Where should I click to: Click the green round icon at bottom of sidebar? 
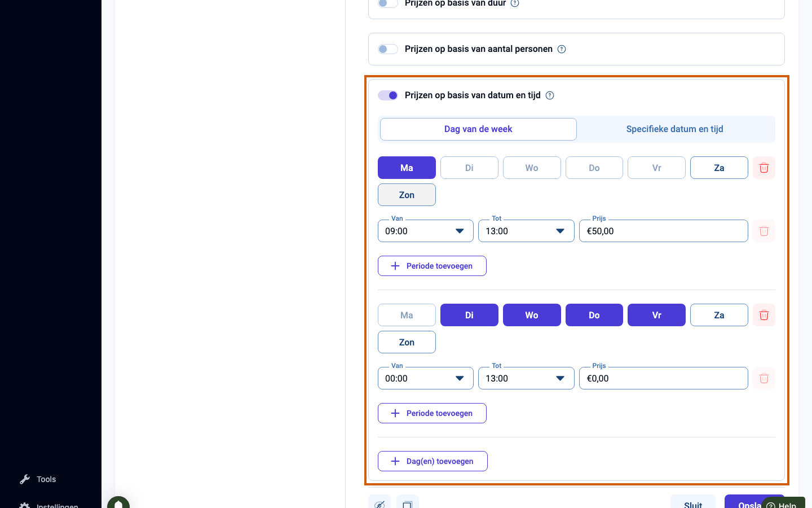coord(118,502)
